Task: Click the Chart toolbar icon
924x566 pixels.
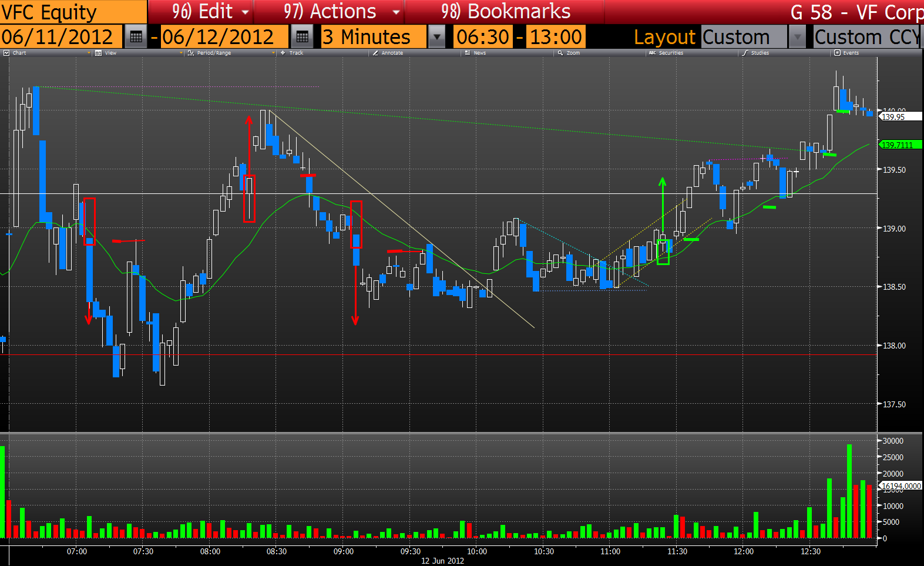Action: click(x=6, y=53)
